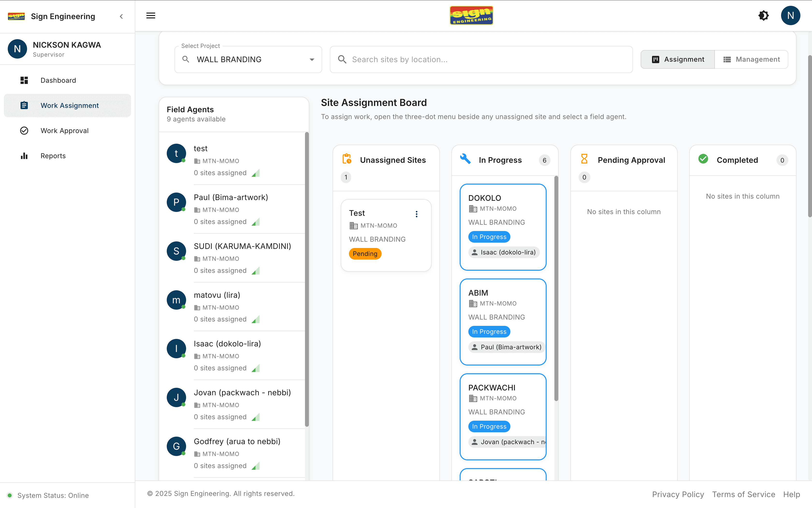The image size is (812, 508).
Task: Click the Work Assignment clipboard icon
Action: [x=24, y=105]
